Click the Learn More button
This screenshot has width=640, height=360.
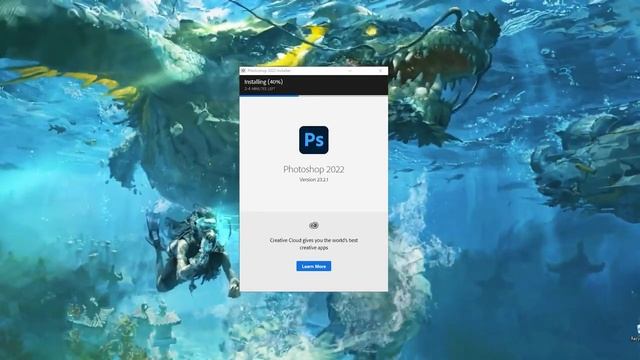point(313,266)
